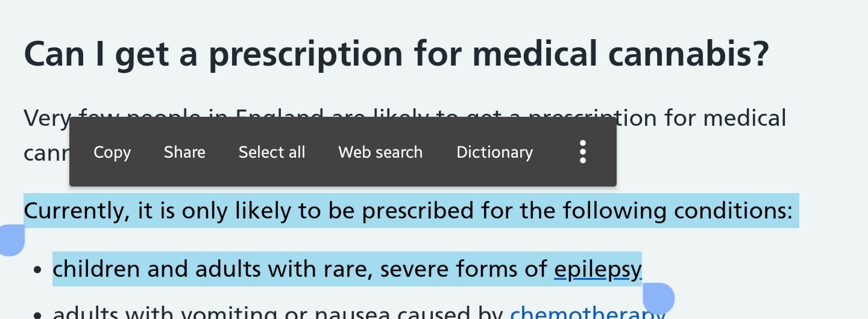The image size is (868, 319).
Task: Choose Select all in the popup
Action: pos(272,152)
